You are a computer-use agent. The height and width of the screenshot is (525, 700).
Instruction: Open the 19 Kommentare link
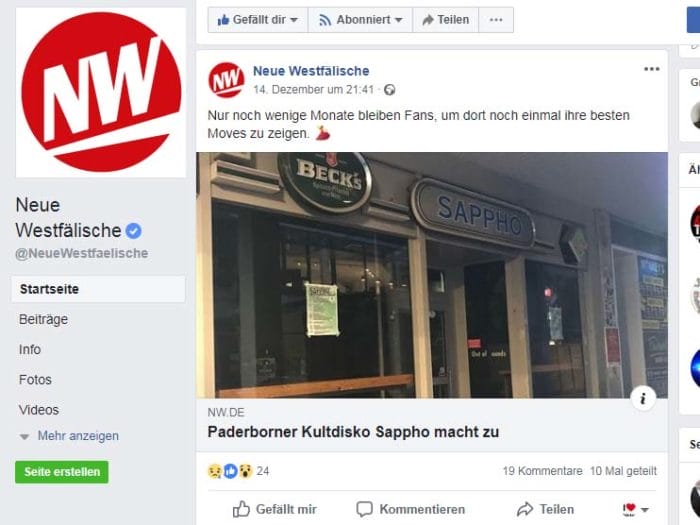click(542, 471)
